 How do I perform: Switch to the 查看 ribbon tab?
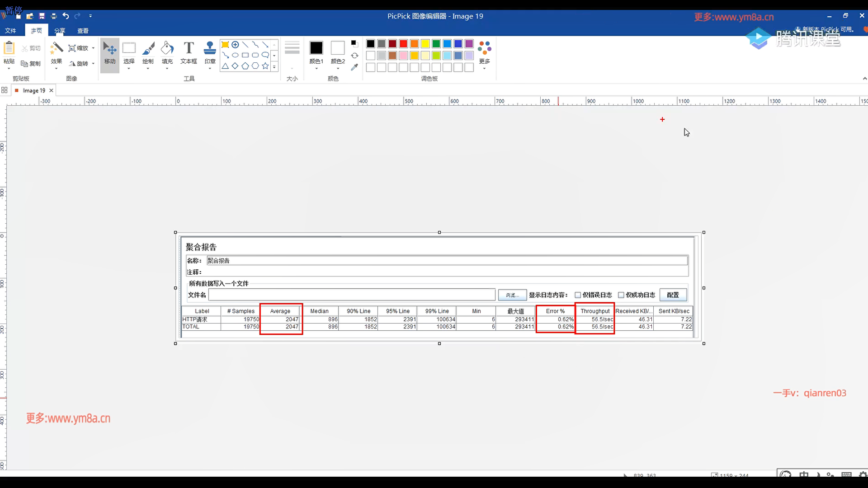coord(83,31)
